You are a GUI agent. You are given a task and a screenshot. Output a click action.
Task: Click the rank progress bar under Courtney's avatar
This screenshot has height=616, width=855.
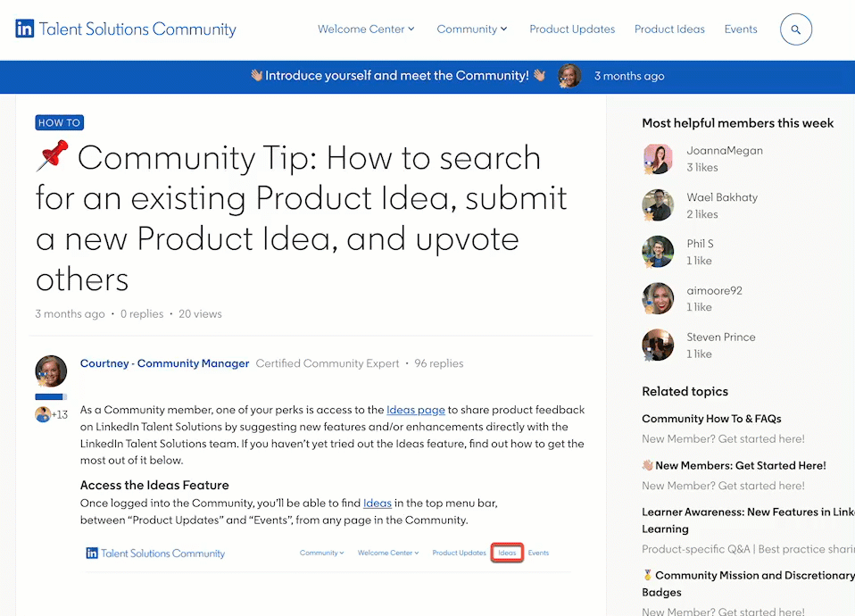click(x=51, y=396)
